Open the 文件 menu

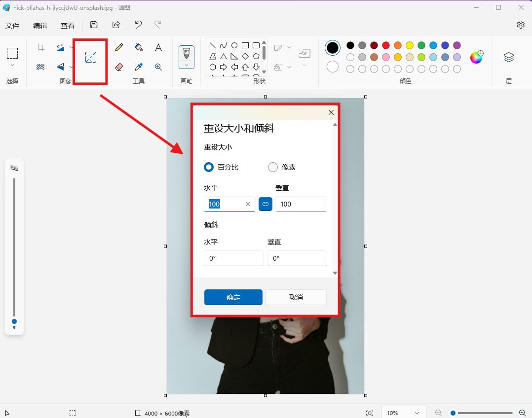tap(12, 26)
